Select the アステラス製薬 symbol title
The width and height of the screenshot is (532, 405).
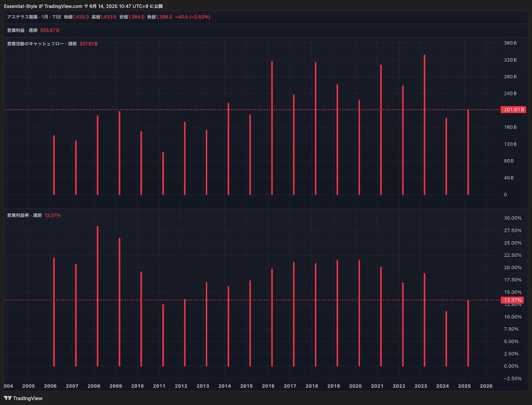(x=22, y=17)
